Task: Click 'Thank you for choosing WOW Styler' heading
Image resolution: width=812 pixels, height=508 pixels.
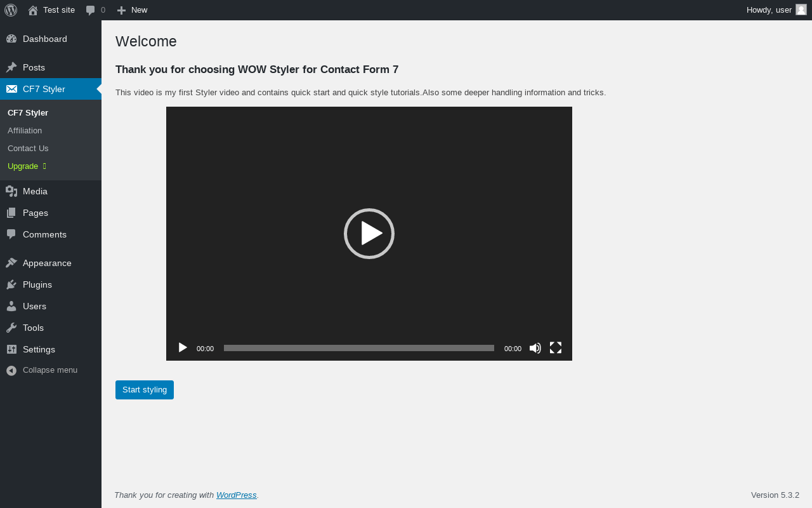Action: (257, 70)
